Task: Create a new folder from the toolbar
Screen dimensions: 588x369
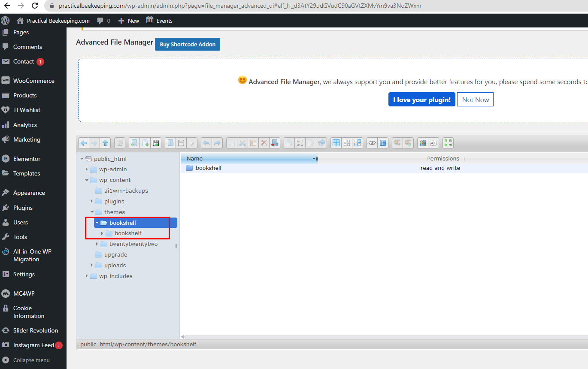Action: pyautogui.click(x=134, y=143)
